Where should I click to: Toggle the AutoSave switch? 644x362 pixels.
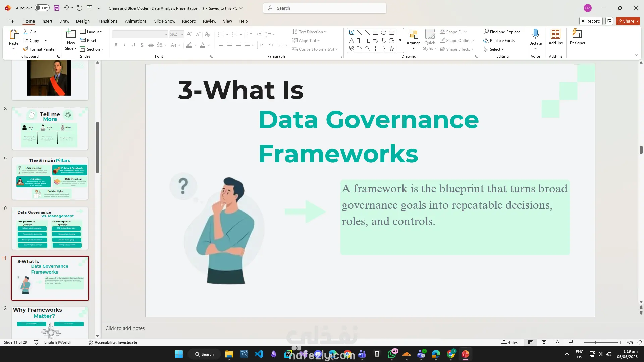coord(42,8)
